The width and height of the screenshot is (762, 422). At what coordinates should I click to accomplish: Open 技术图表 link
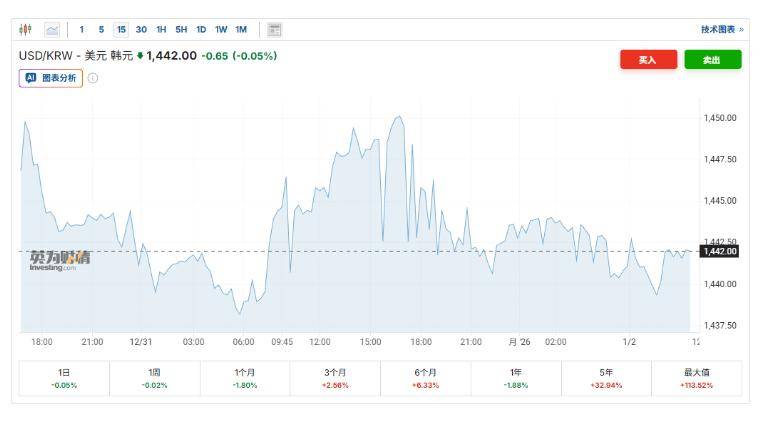point(722,29)
